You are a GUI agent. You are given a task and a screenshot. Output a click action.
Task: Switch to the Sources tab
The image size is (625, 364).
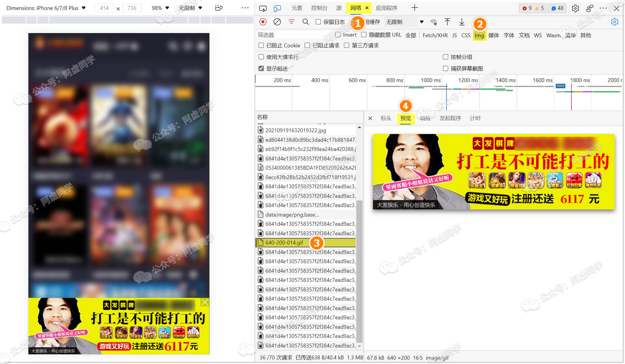pos(339,8)
